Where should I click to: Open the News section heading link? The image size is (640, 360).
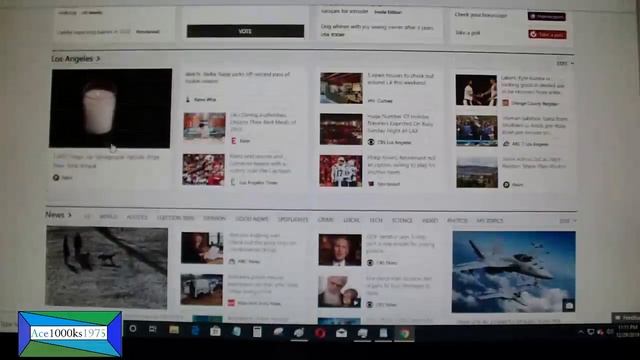58,215
